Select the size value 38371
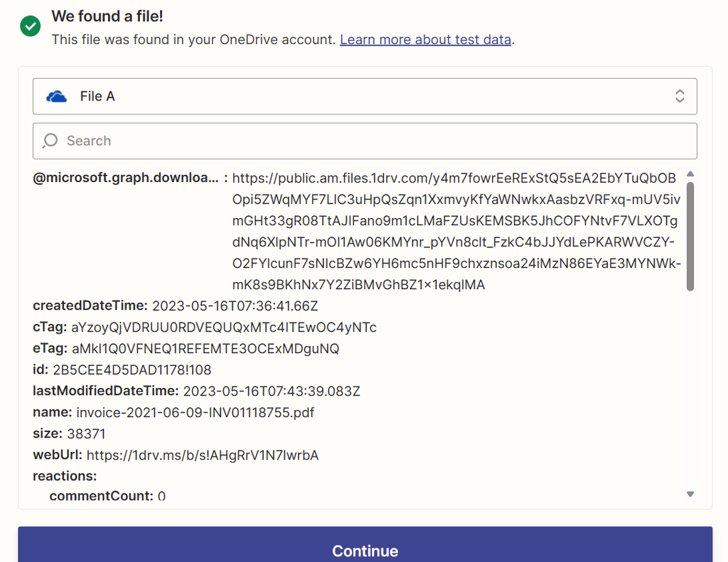The height and width of the screenshot is (562, 728). click(87, 433)
